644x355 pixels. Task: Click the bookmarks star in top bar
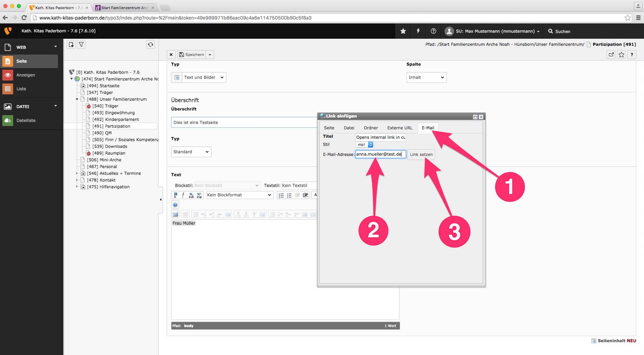[x=403, y=31]
